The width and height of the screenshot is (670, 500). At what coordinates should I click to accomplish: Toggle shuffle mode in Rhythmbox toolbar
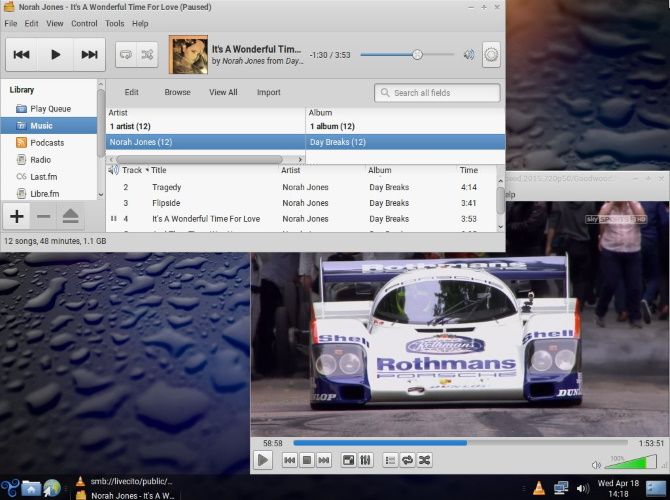point(147,54)
